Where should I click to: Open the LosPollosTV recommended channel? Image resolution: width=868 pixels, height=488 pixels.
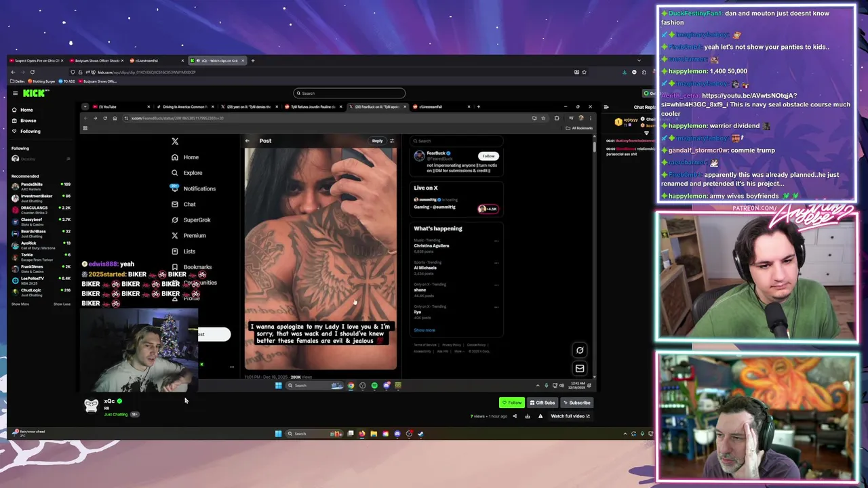pyautogui.click(x=41, y=280)
